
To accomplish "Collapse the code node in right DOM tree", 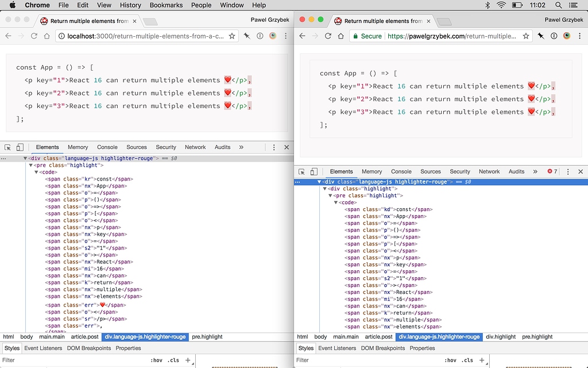I will 336,202.
